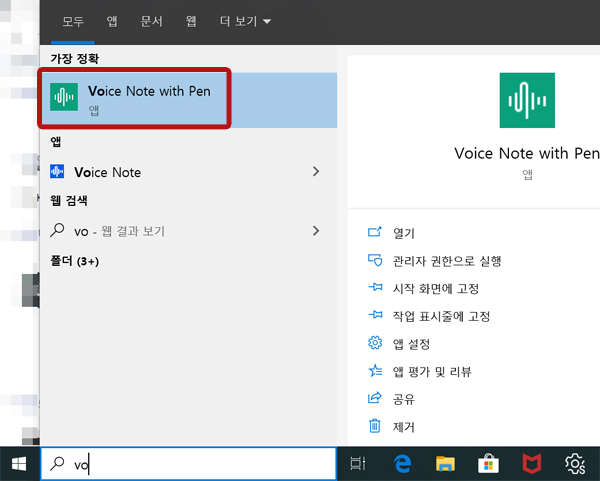Click the share (공유) icon
The height and width of the screenshot is (481, 600).
375,398
